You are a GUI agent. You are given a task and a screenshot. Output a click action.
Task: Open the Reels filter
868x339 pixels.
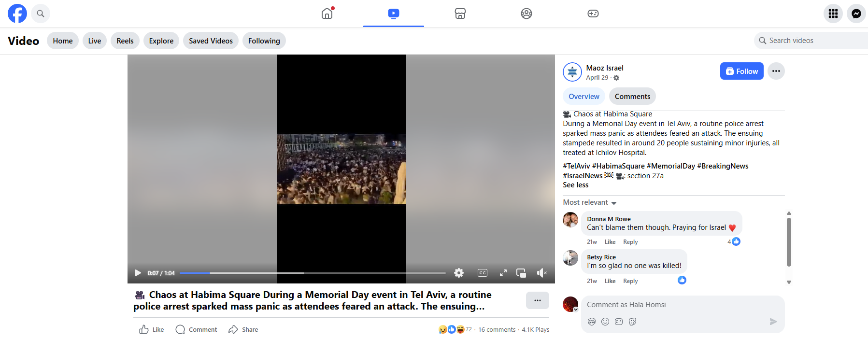pyautogui.click(x=125, y=41)
